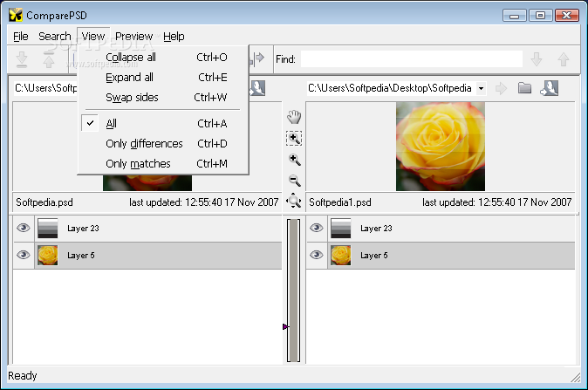Choose Only matches menu entry
This screenshot has width=588, height=390.
[163, 164]
